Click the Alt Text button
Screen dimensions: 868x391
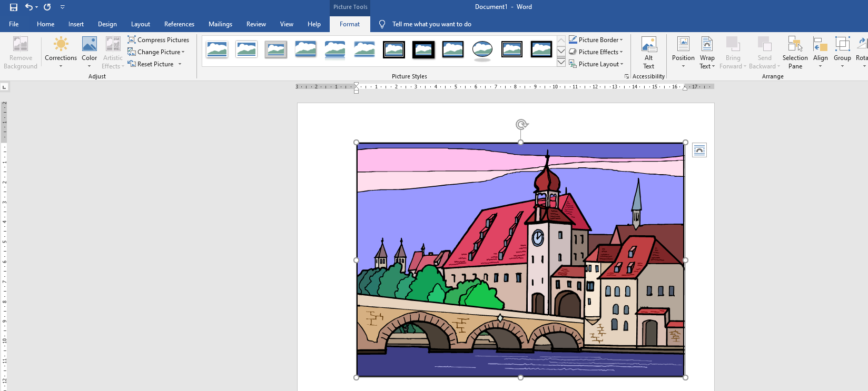click(x=649, y=53)
